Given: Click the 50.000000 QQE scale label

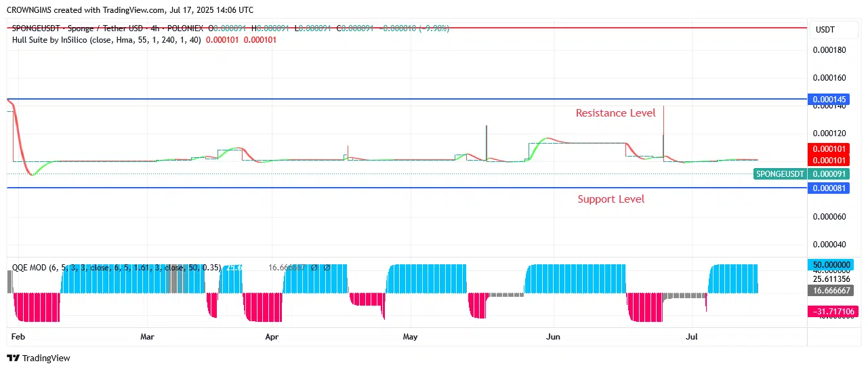Looking at the screenshot, I should point(831,265).
